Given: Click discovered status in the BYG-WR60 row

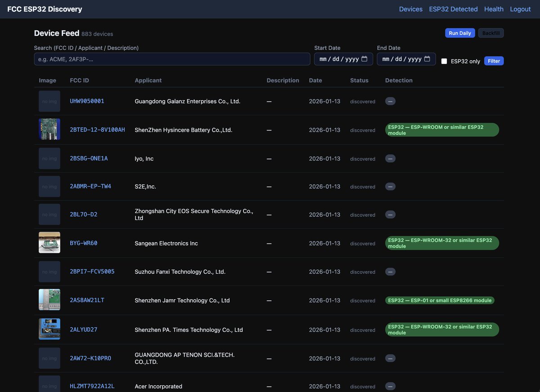Looking at the screenshot, I should click(x=363, y=244).
